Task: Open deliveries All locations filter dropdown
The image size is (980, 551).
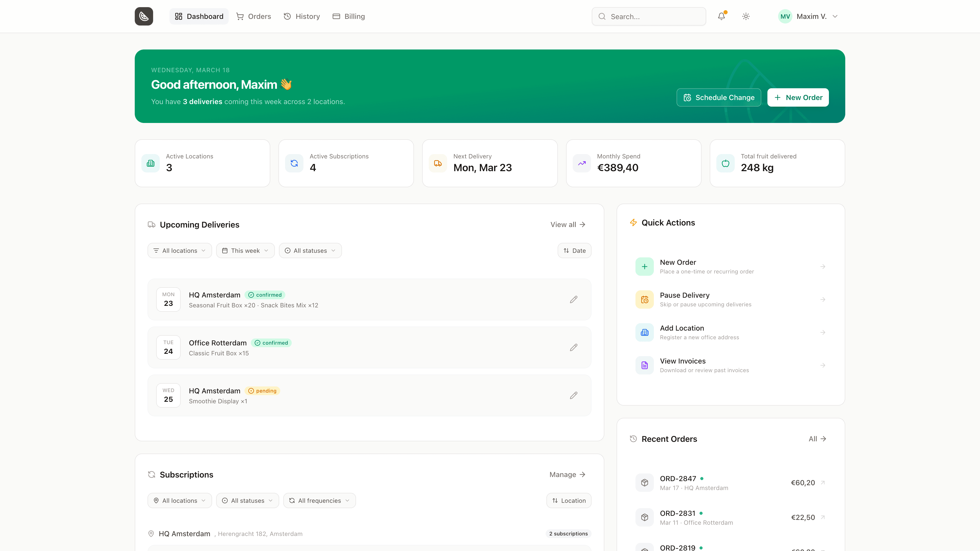Action: tap(180, 251)
